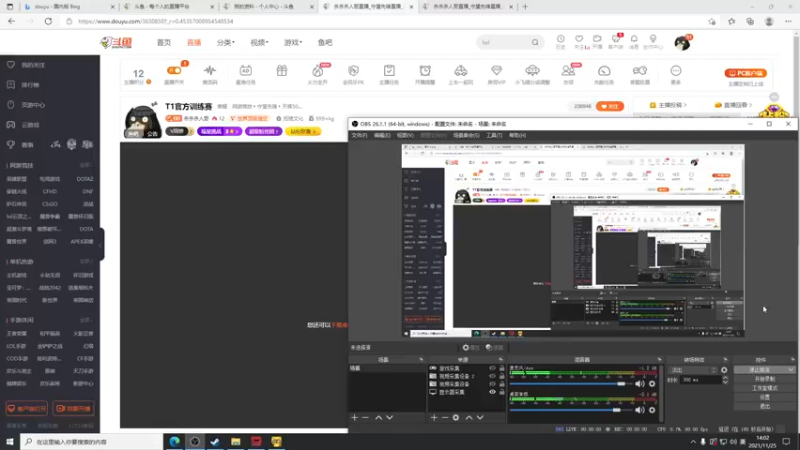Open the OBS View menu
Viewport: 800px width, 450px height.
click(405, 135)
